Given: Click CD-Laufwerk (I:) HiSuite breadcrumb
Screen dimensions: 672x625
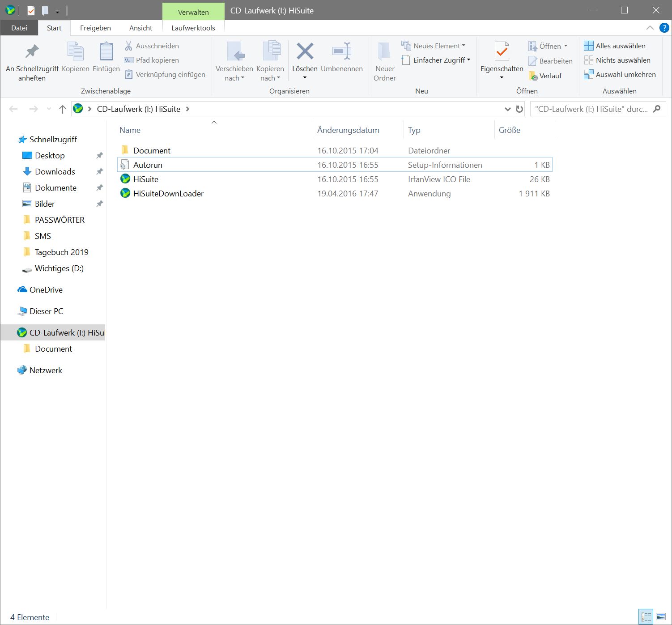Looking at the screenshot, I should click(139, 109).
